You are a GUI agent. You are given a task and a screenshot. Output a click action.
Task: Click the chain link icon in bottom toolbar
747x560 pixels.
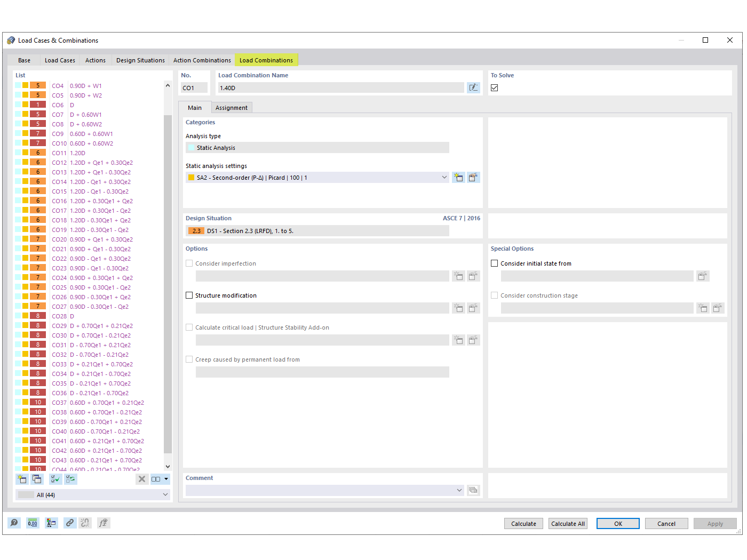69,523
